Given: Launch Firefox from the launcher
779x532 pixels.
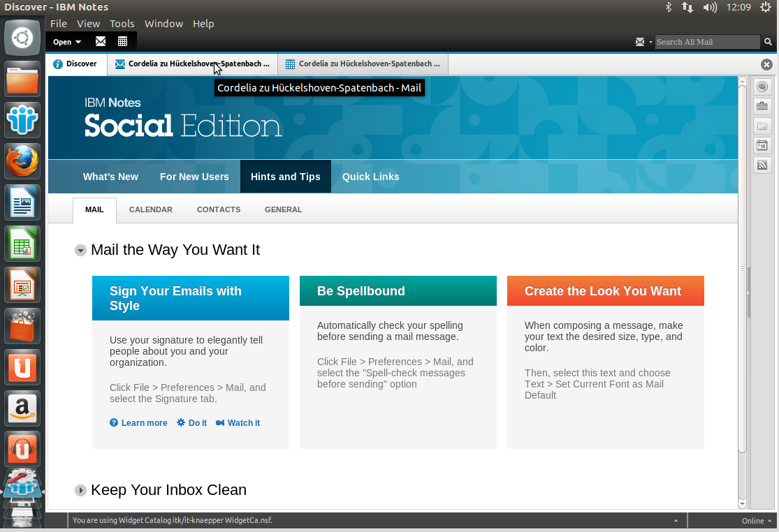Looking at the screenshot, I should click(x=22, y=161).
